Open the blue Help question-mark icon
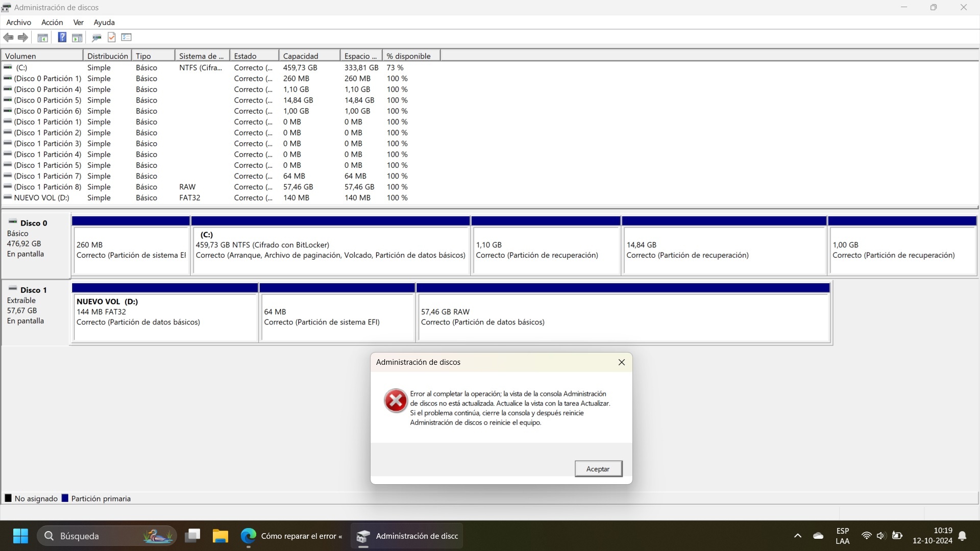The image size is (980, 551). 62,37
